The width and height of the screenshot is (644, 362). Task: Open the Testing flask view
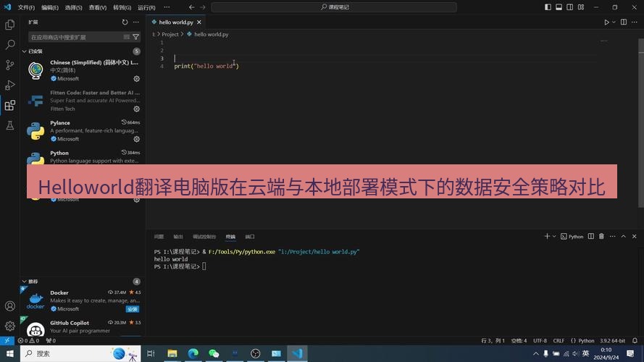[x=10, y=125]
